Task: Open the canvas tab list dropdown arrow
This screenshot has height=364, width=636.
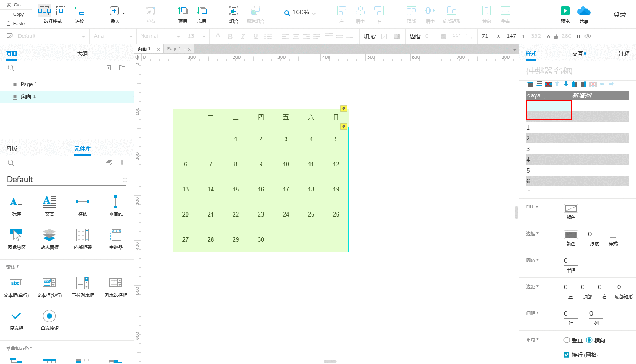Action: [515, 49]
